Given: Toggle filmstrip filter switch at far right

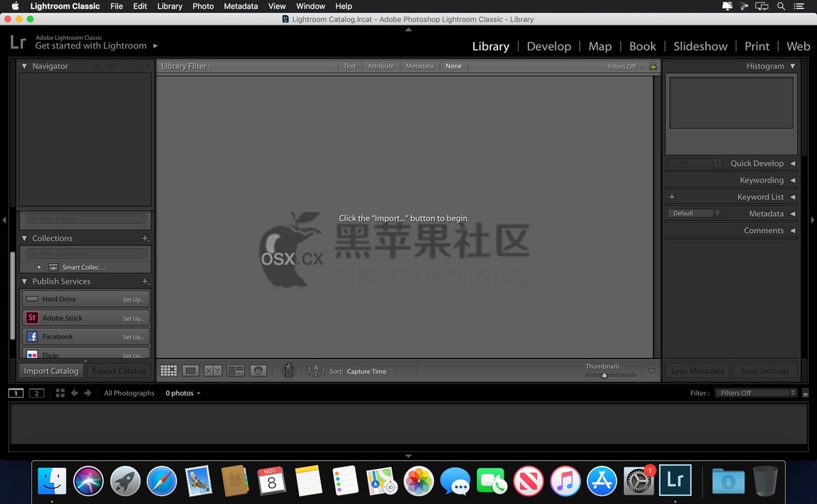Looking at the screenshot, I should (x=805, y=393).
